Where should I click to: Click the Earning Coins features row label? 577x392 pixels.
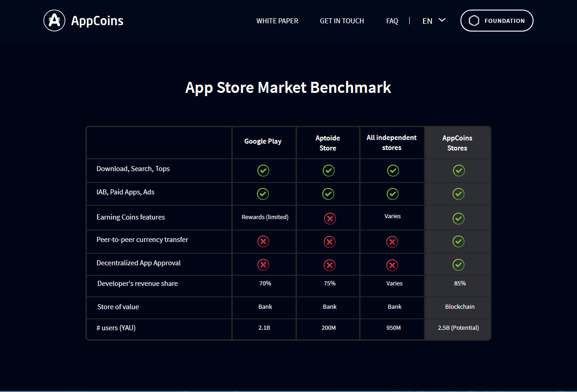coord(131,217)
